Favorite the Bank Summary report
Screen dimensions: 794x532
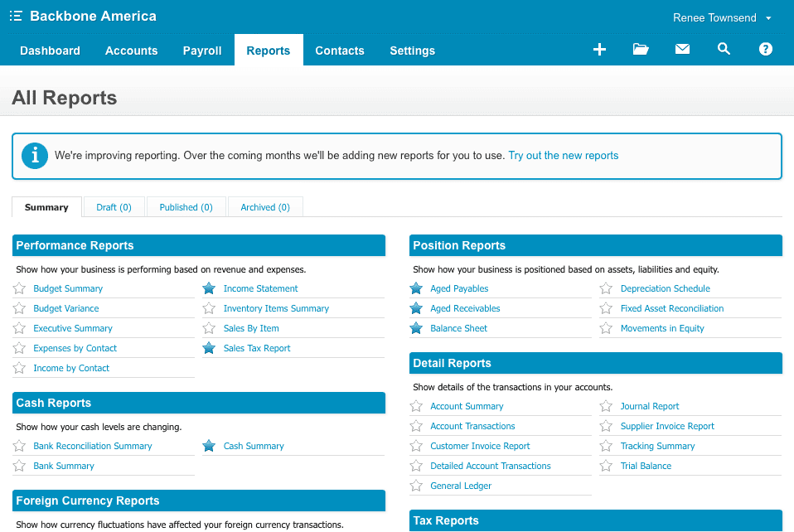(x=19, y=466)
